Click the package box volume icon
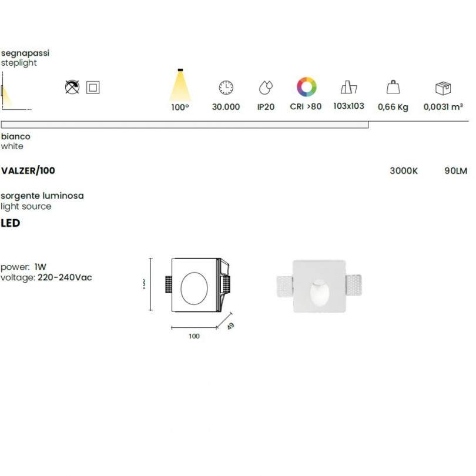Image resolution: width=476 pixels, height=476 pixels. (443, 88)
